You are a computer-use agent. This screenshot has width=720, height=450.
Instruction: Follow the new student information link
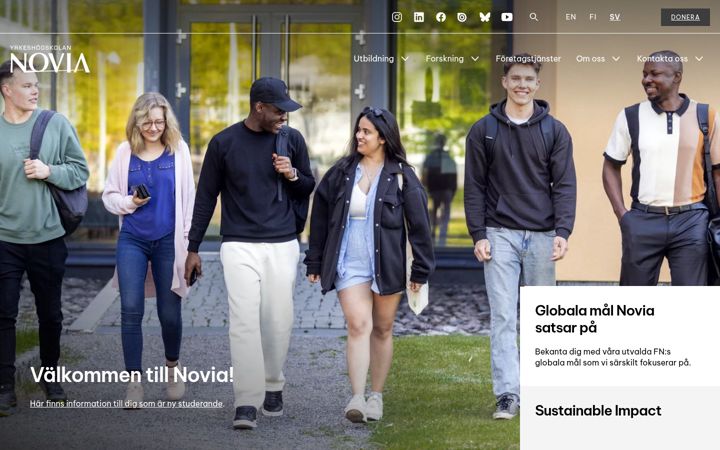coord(126,404)
